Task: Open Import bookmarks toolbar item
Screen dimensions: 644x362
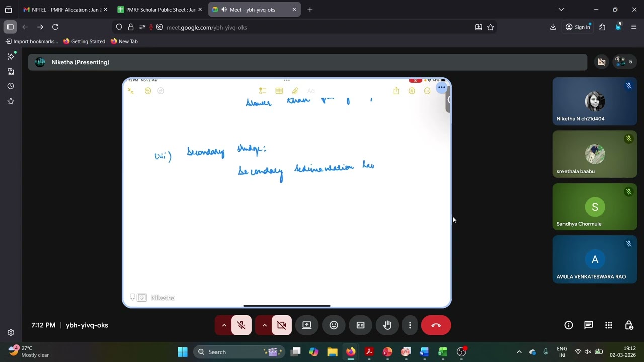Action: point(31,41)
